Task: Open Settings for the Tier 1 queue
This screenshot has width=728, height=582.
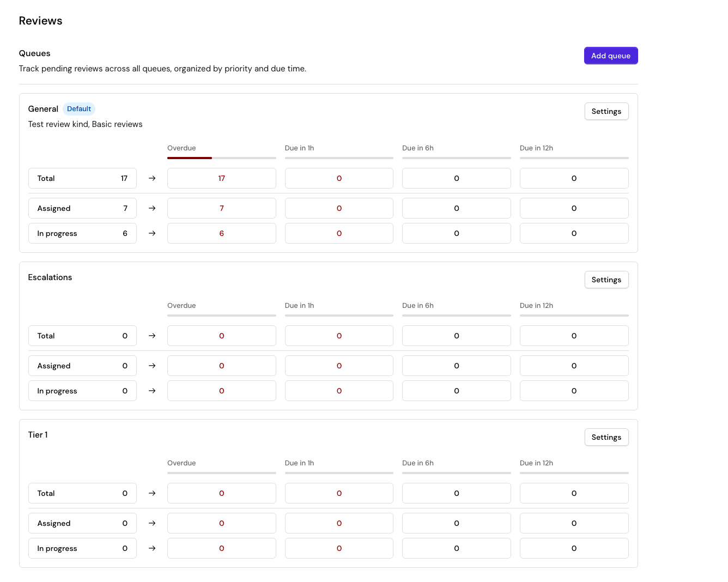Action: coord(606,437)
